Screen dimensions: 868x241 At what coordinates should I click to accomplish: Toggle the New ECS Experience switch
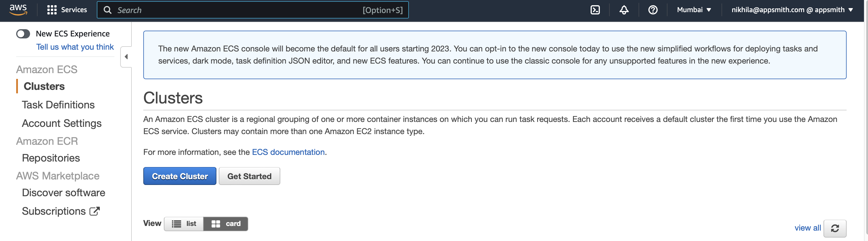click(x=23, y=34)
